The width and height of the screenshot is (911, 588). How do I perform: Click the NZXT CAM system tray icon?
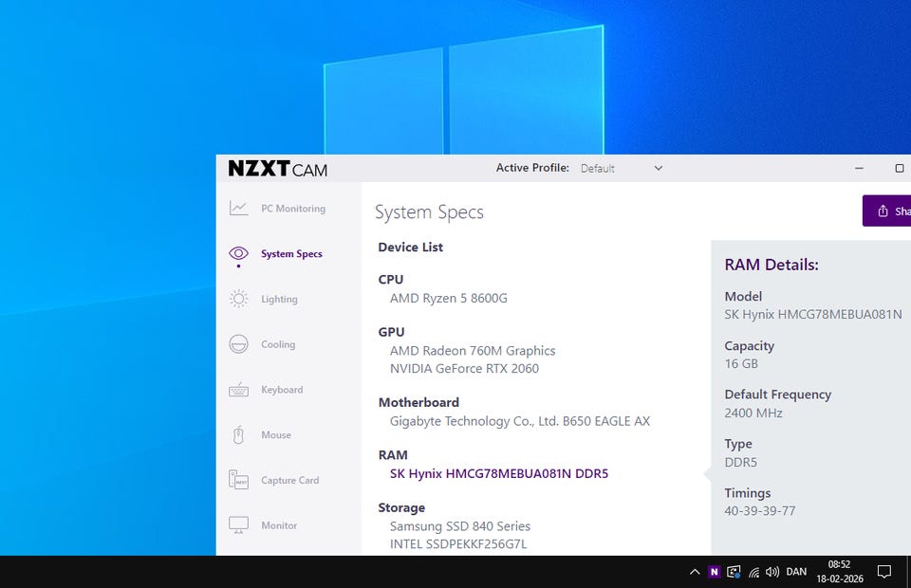(714, 572)
